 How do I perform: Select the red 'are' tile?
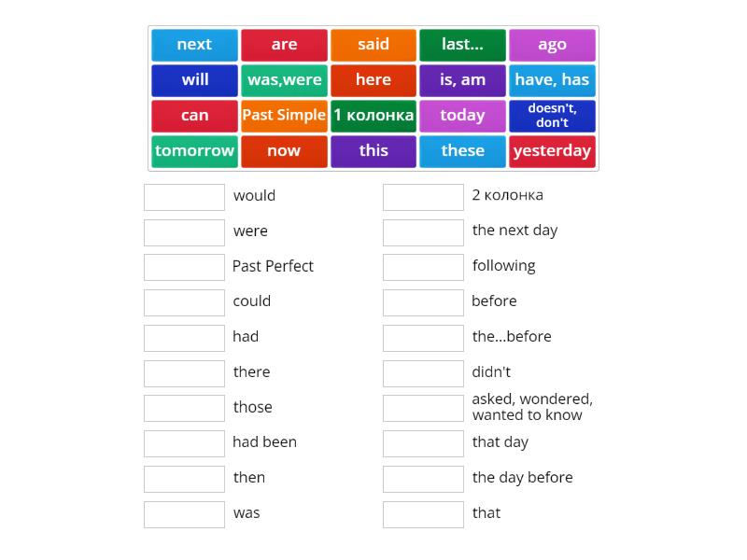coord(284,45)
